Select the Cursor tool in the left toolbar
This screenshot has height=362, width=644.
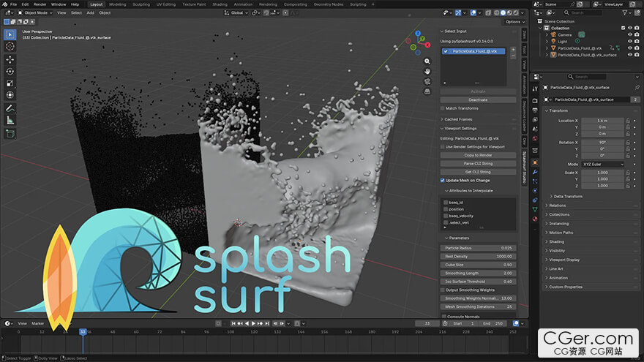10,46
